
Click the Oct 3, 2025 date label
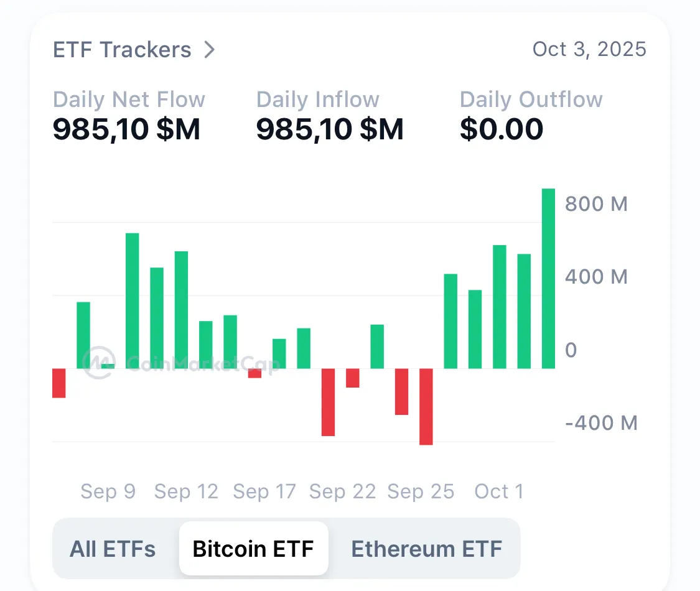click(x=589, y=49)
